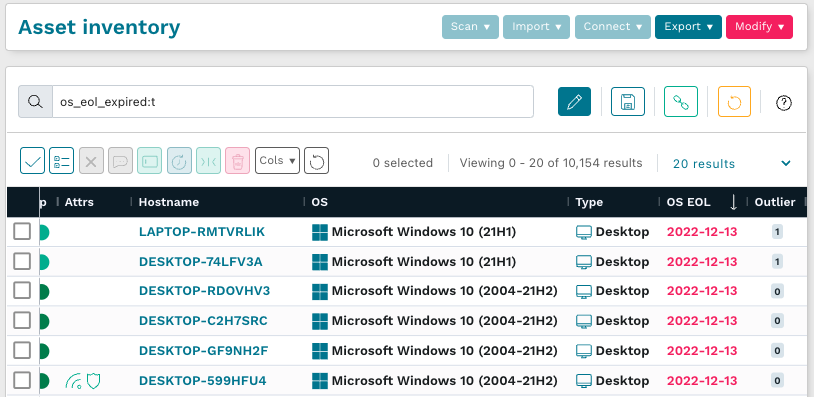This screenshot has width=814, height=397.
Task: Click the checklist selection icon
Action: click(x=62, y=161)
